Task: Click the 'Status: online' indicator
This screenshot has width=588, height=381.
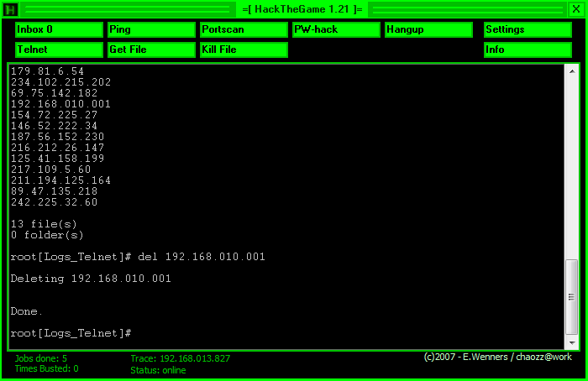Action: (x=158, y=370)
